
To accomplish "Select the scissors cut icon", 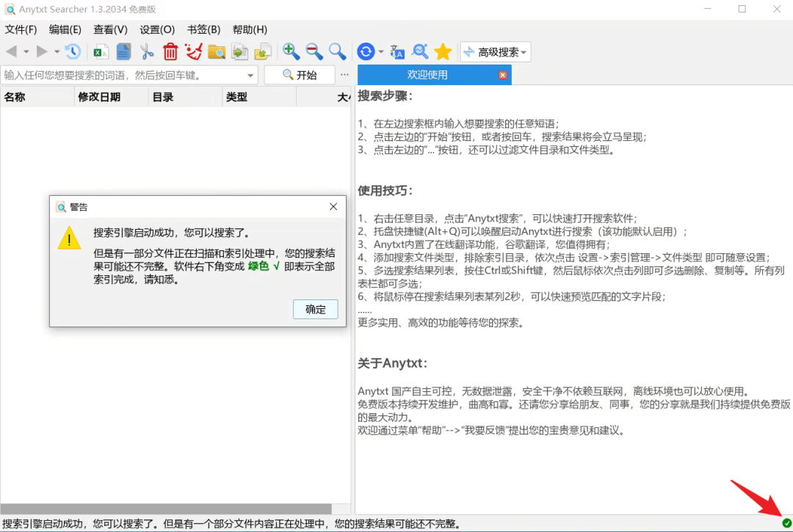I will pyautogui.click(x=147, y=51).
